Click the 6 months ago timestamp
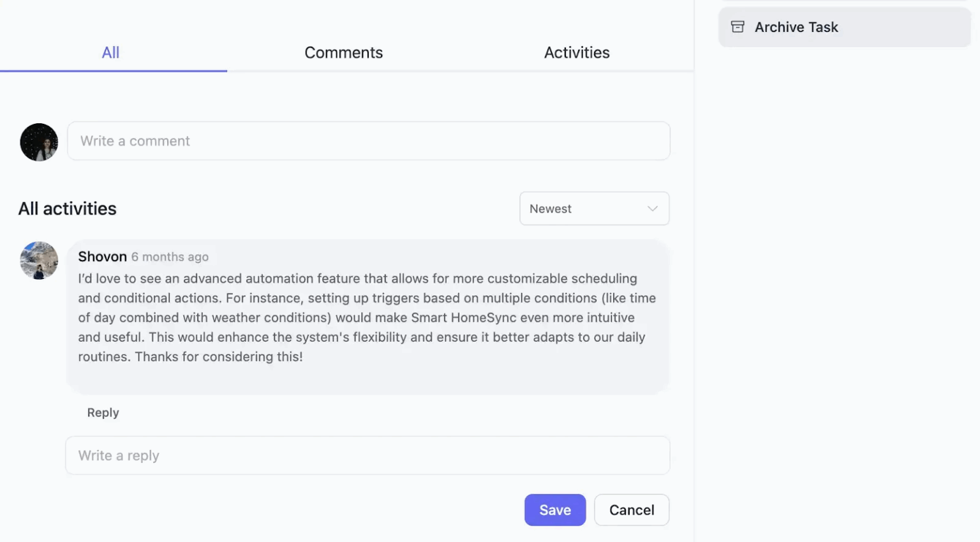Screen dimensions: 980x542 coord(170,257)
